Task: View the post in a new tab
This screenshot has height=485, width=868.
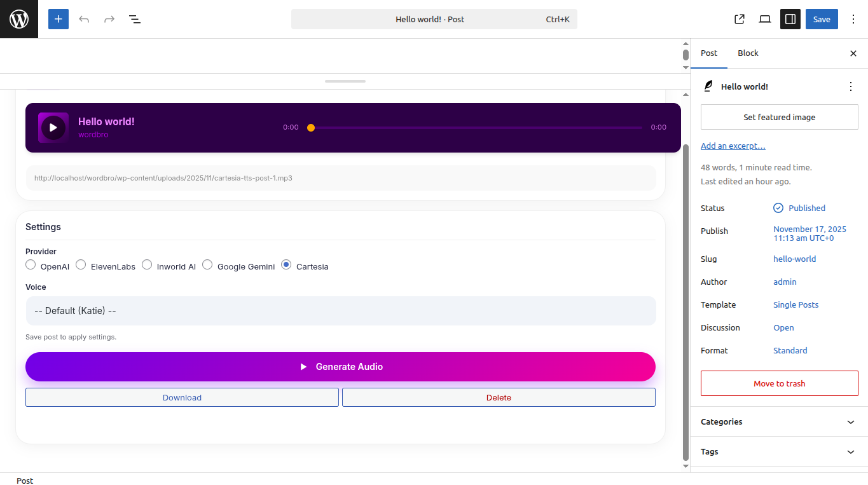Action: (x=740, y=19)
